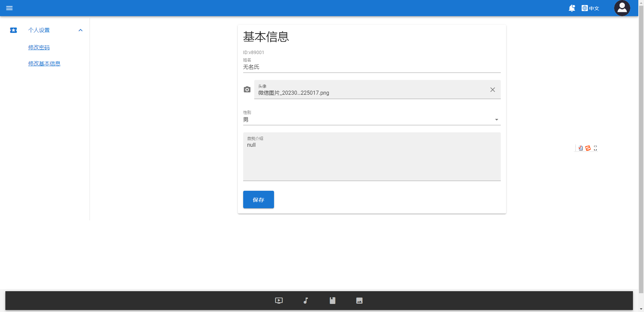This screenshot has width=644, height=312.
Task: Focus the 自我介绍 text area
Action: coord(372,157)
